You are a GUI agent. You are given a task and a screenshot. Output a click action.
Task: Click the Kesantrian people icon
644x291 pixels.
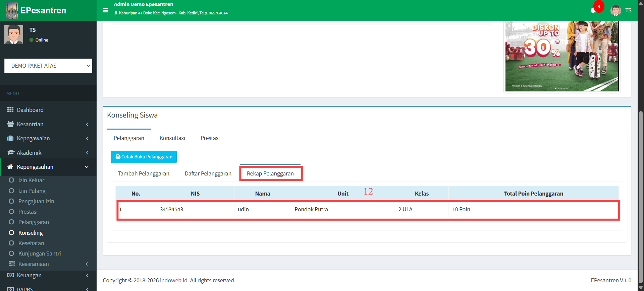click(x=10, y=124)
